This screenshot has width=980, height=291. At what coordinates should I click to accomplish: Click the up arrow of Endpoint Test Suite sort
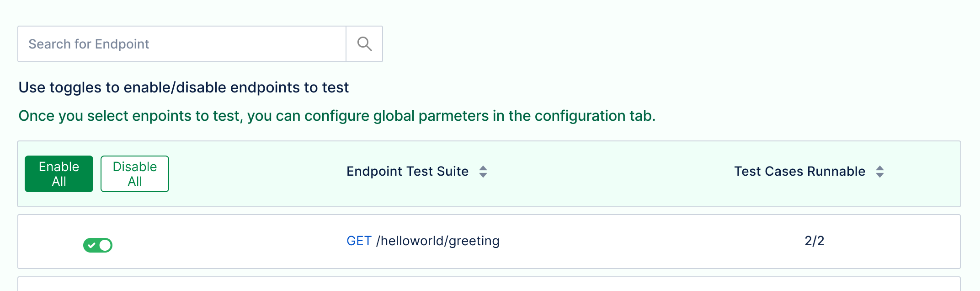[x=483, y=168]
